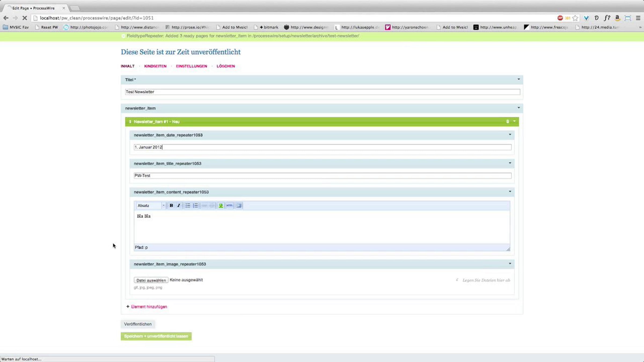Image resolution: width=644 pixels, height=362 pixels.
Task: Collapse newsletter_item_title_repeater1053 field
Action: pyautogui.click(x=510, y=163)
